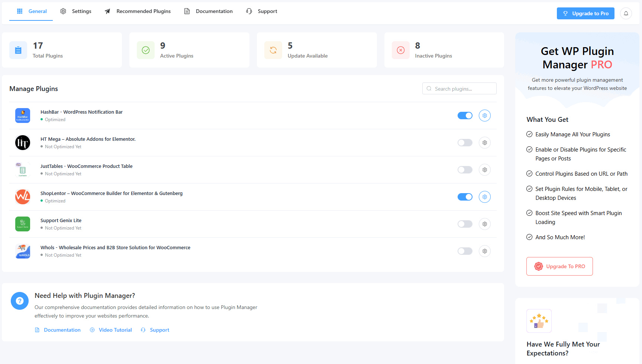
Task: Click the JustTables plugin logo
Action: pyautogui.click(x=23, y=170)
